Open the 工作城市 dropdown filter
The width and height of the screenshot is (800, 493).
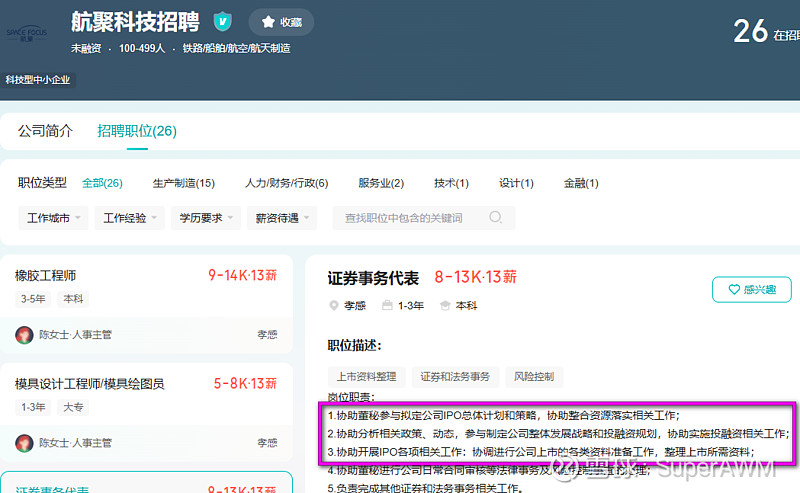tap(54, 218)
